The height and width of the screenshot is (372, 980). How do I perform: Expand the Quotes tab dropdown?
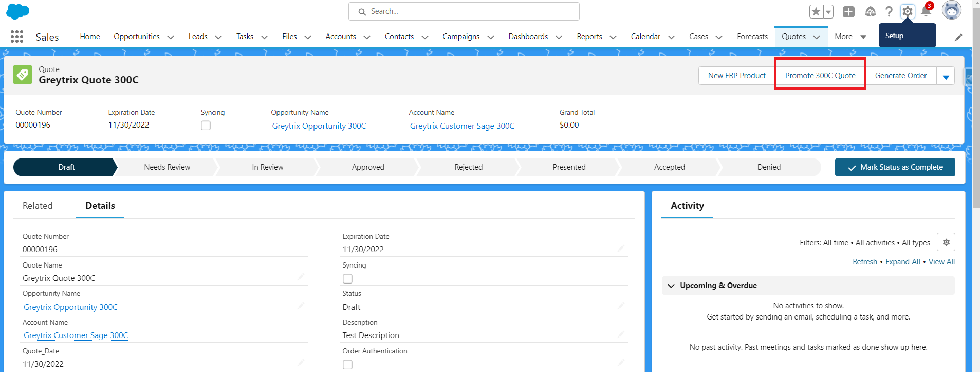pyautogui.click(x=817, y=37)
